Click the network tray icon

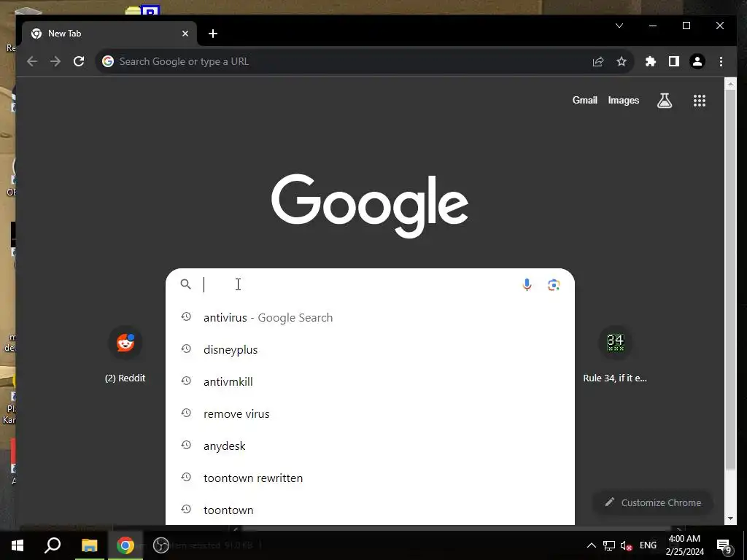coord(609,545)
